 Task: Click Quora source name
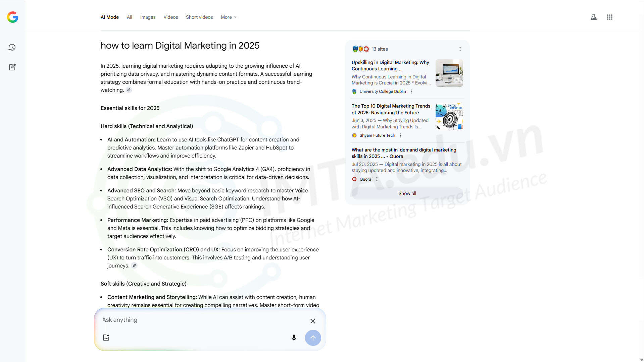coord(365,179)
